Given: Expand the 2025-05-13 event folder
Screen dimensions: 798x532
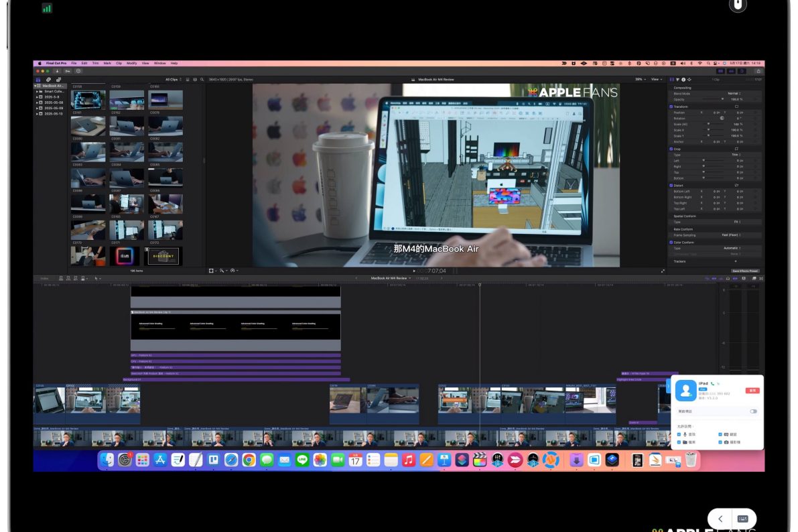Looking at the screenshot, I should coord(37,113).
